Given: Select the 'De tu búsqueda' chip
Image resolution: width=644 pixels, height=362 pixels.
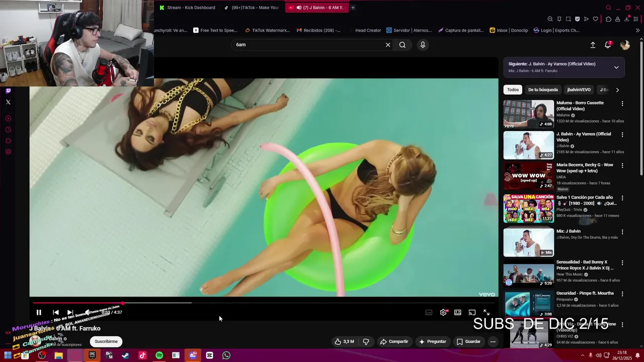Looking at the screenshot, I should tap(543, 89).
